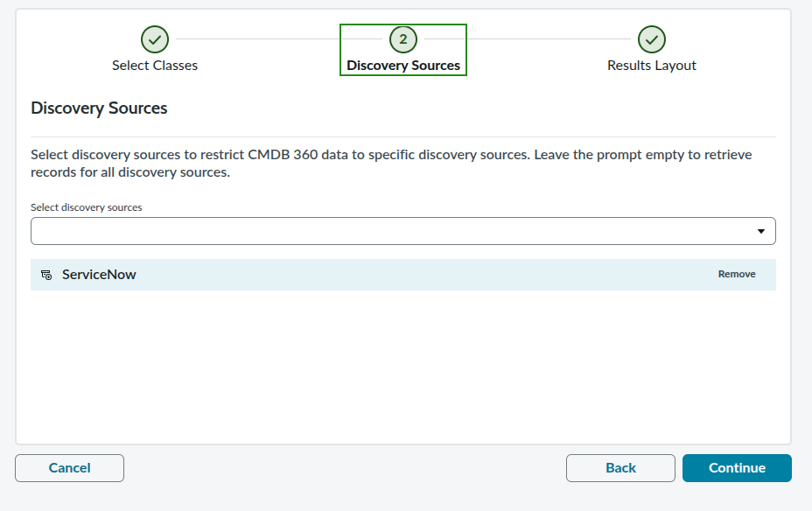This screenshot has height=511, width=812.
Task: Click the Results Layout checkmark circle
Action: (652, 39)
